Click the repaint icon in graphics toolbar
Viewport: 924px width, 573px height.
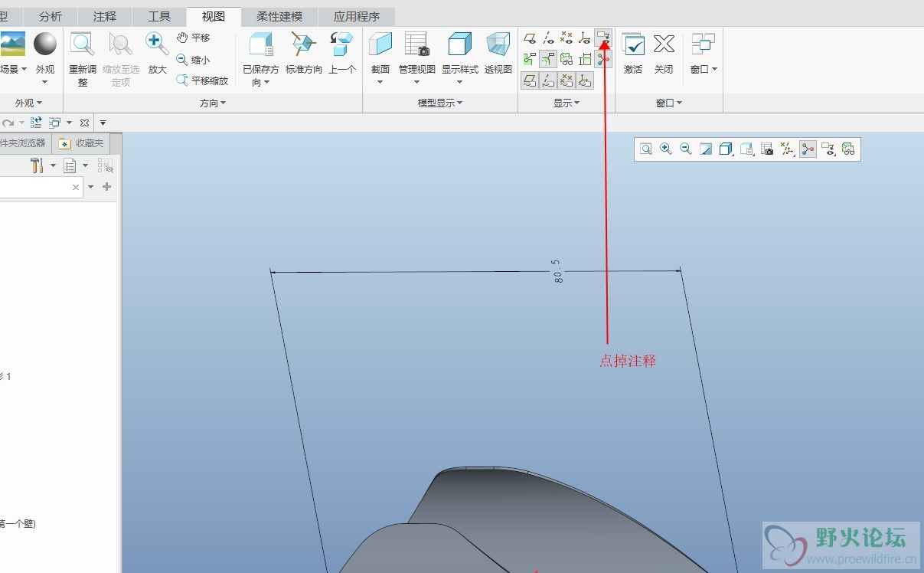click(x=706, y=149)
